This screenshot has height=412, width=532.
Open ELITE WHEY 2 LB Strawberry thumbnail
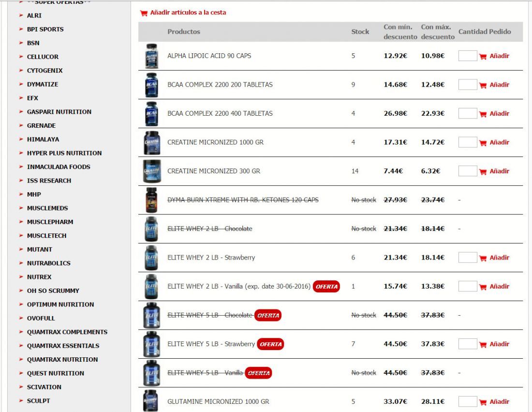[x=151, y=258]
